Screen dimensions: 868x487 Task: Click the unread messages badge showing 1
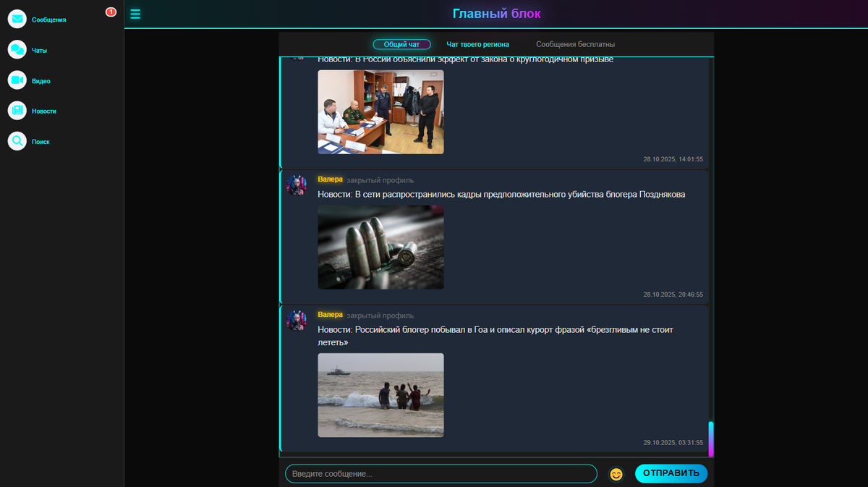(111, 12)
